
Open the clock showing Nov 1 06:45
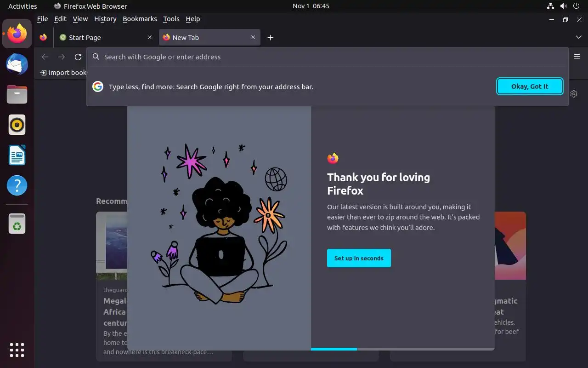click(311, 6)
